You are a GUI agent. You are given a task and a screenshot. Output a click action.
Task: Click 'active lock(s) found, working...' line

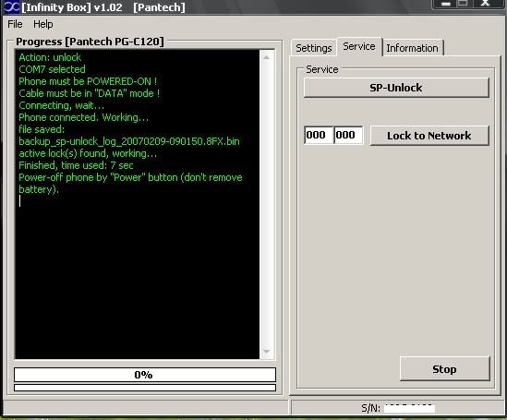[88, 153]
